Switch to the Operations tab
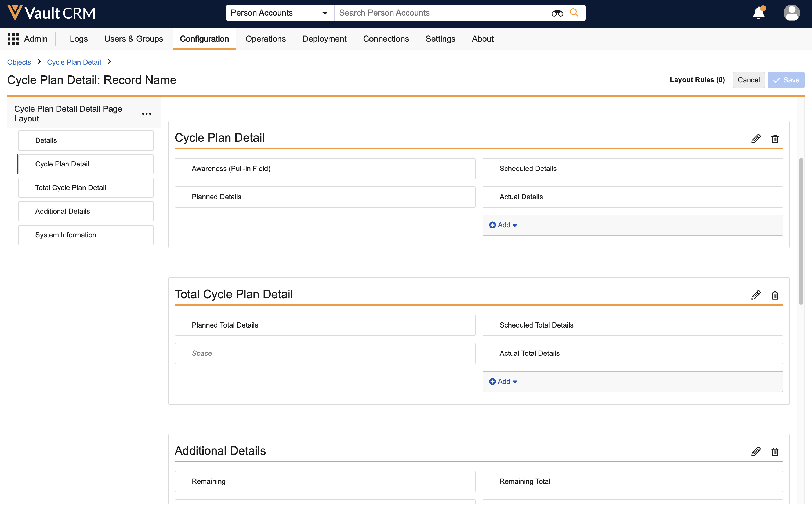This screenshot has width=812, height=505. [266, 39]
